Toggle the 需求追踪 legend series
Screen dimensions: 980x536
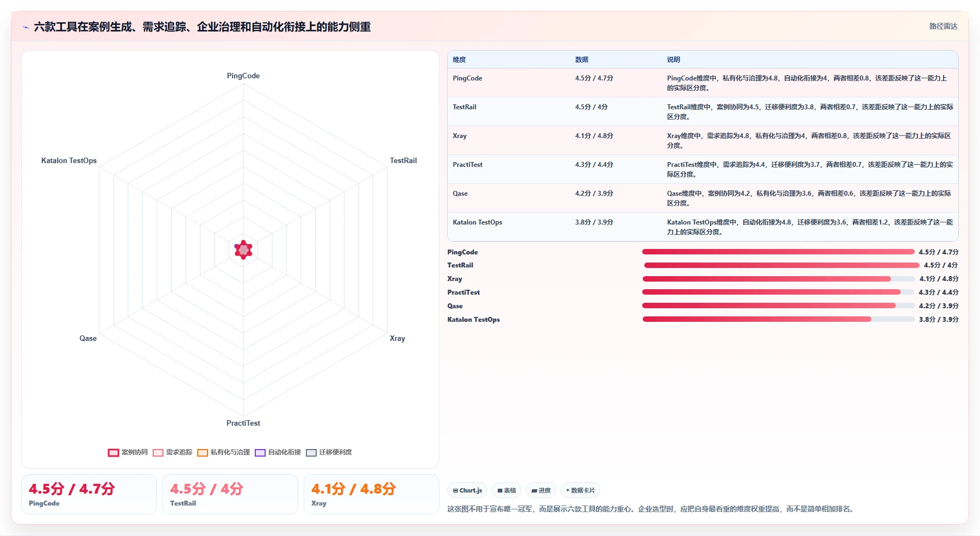[173, 452]
